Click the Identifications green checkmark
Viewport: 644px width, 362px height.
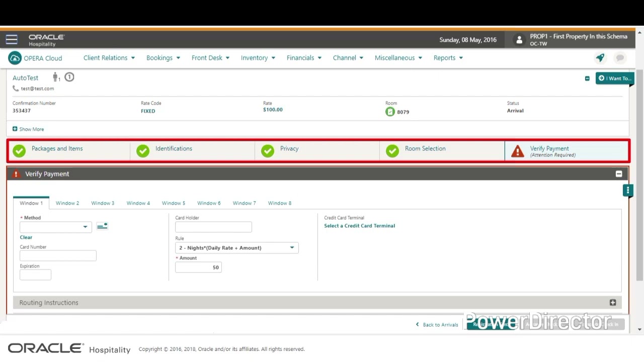tap(143, 151)
